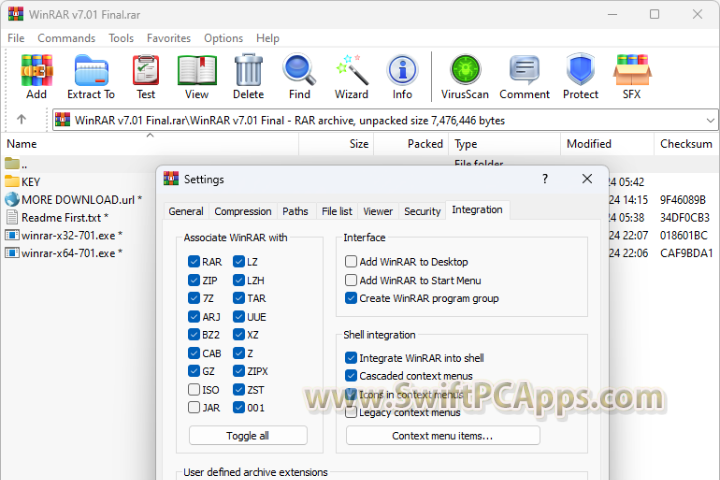This screenshot has width=720, height=480.
Task: Sort by the Name column header
Action: [x=150, y=144]
